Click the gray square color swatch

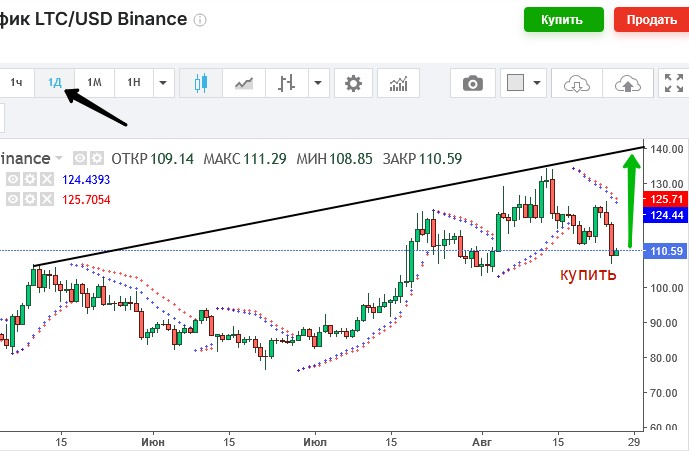(x=515, y=83)
